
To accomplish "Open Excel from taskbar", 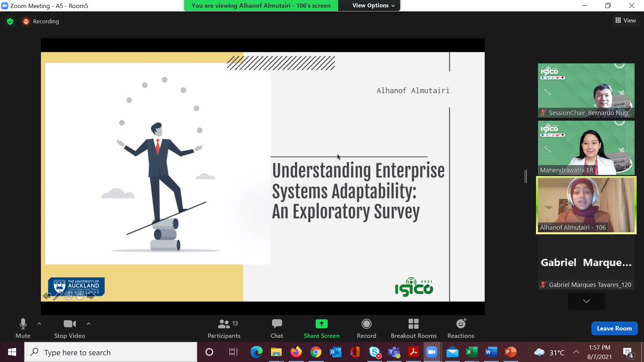I will pos(472,352).
